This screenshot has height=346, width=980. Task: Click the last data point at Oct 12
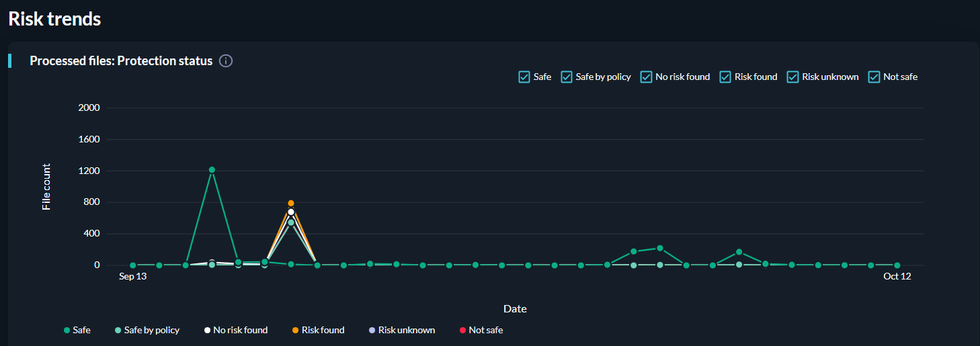coord(897,265)
